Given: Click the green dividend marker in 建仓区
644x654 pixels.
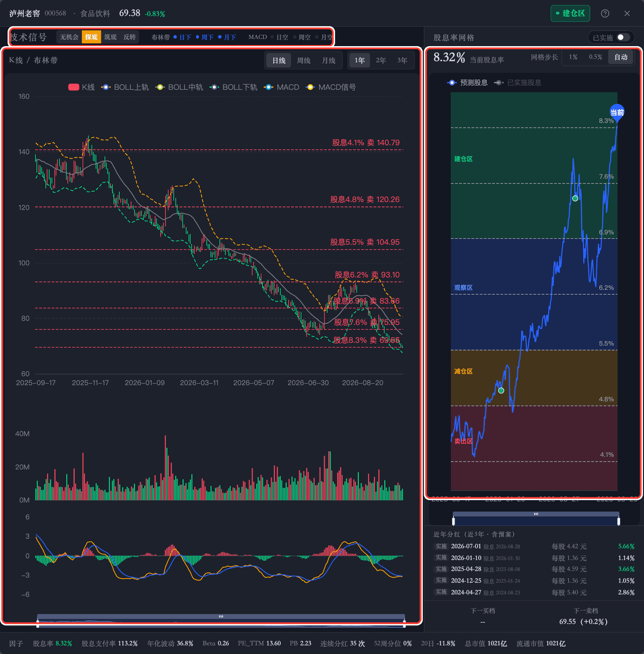Looking at the screenshot, I should pos(575,198).
